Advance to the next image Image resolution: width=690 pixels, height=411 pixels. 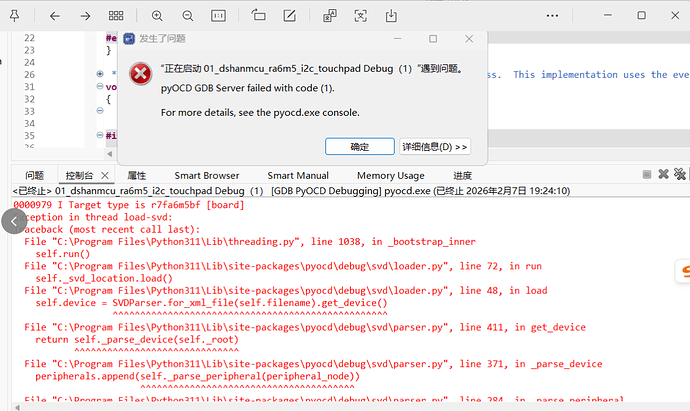point(85,16)
